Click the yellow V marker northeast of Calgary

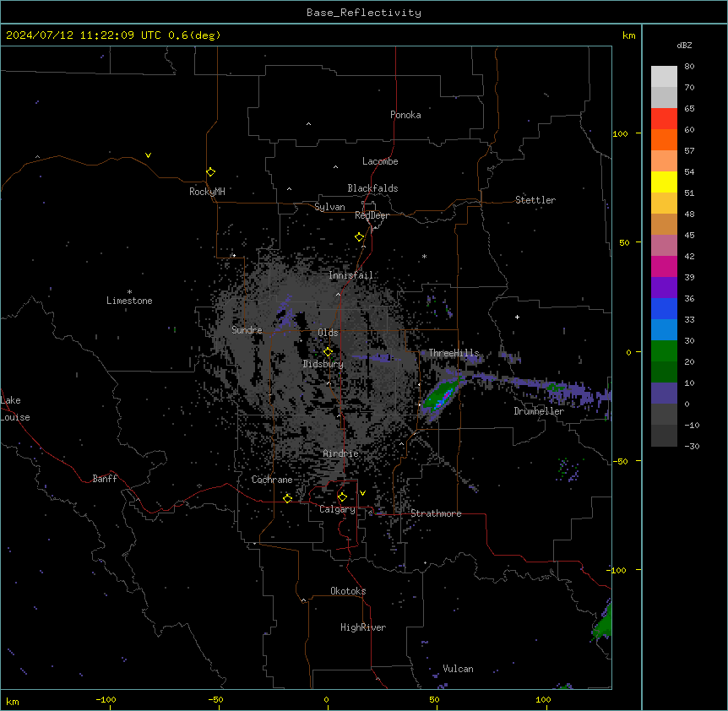point(362,493)
